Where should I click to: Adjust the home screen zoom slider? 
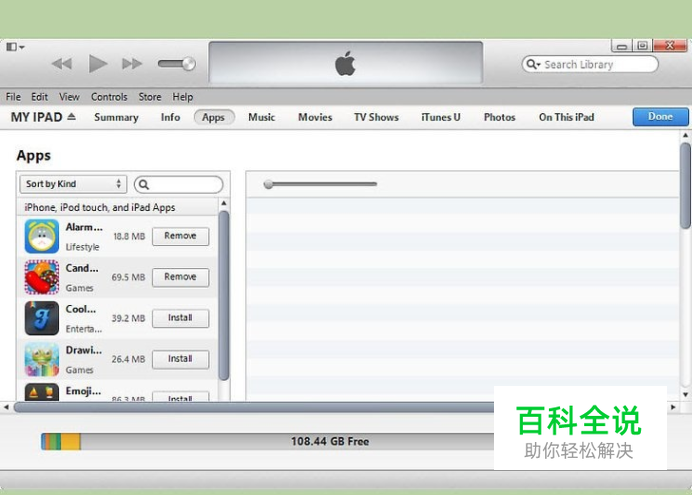click(268, 184)
